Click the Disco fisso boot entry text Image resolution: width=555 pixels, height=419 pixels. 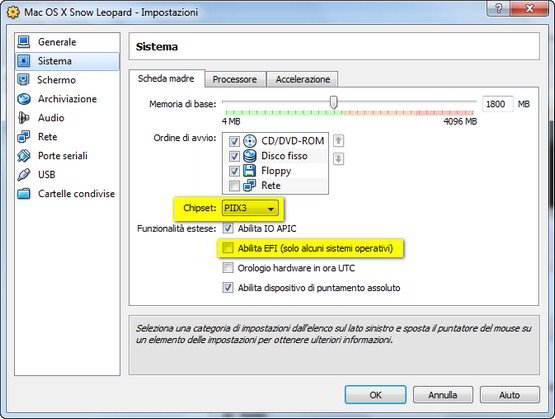click(x=284, y=156)
